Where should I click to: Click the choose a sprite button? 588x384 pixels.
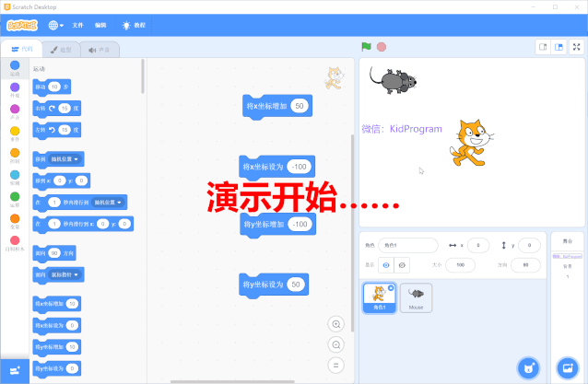[x=528, y=367]
